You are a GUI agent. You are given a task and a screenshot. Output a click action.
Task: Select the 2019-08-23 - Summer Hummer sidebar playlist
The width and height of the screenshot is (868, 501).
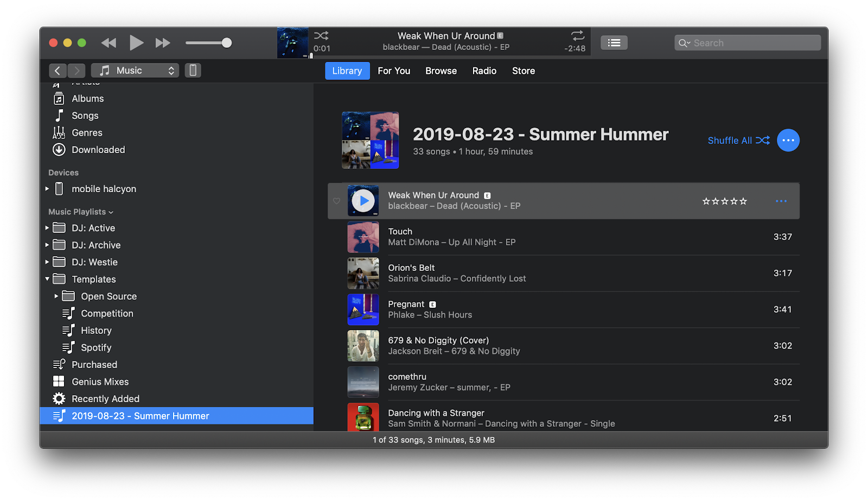coord(176,416)
